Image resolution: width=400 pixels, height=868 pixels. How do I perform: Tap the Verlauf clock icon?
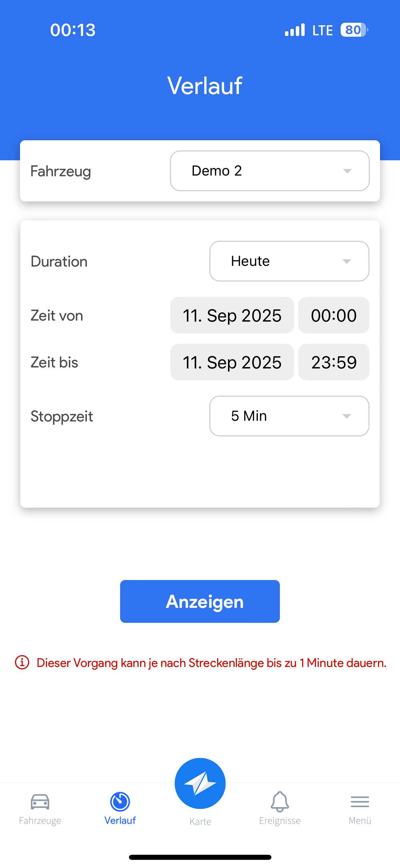(x=120, y=801)
